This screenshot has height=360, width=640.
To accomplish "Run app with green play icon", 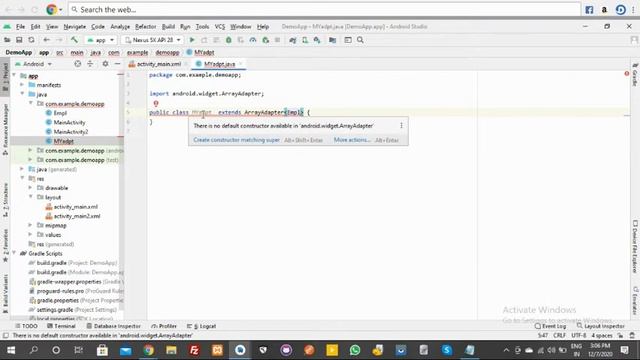I will tap(192, 40).
